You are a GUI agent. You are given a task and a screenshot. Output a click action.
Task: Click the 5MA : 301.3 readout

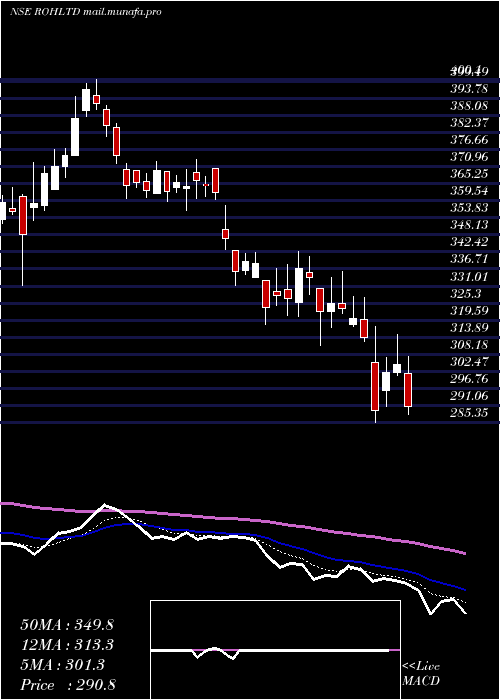pyautogui.click(x=62, y=665)
